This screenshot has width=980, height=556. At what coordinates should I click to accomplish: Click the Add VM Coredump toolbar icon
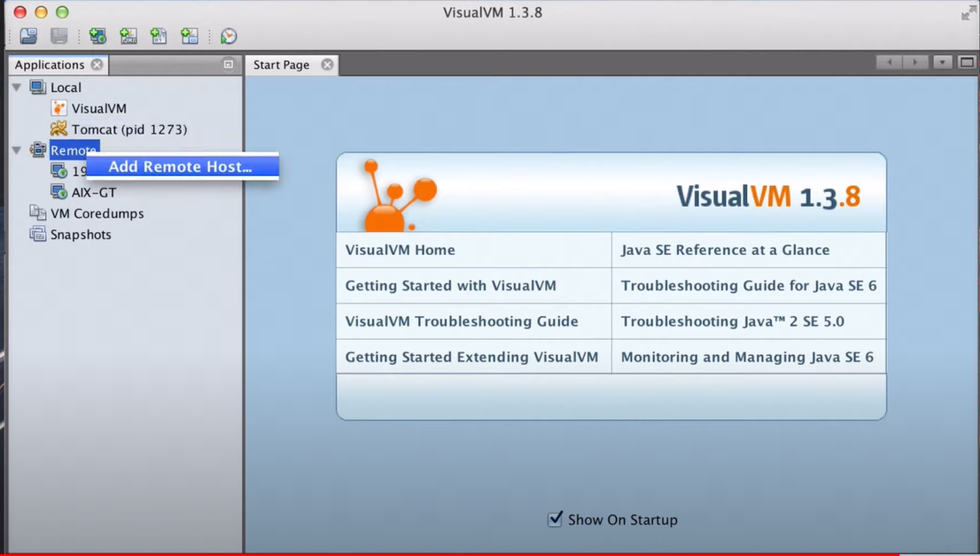159,36
